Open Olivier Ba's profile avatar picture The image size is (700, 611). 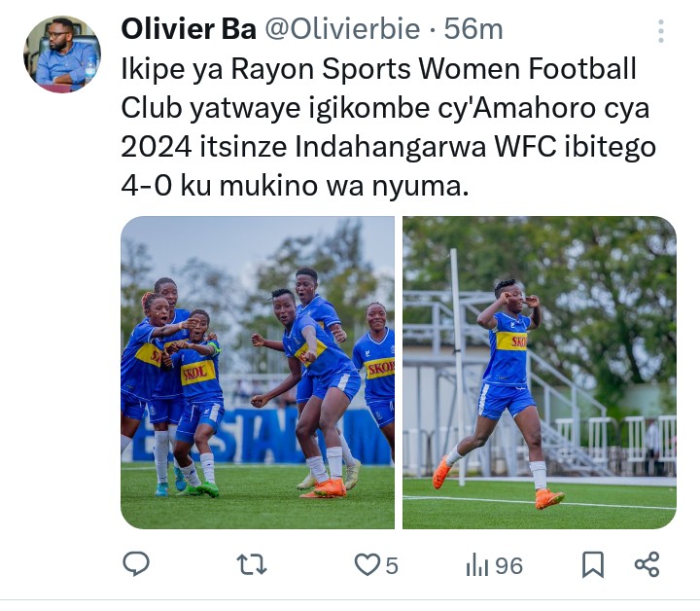point(62,54)
